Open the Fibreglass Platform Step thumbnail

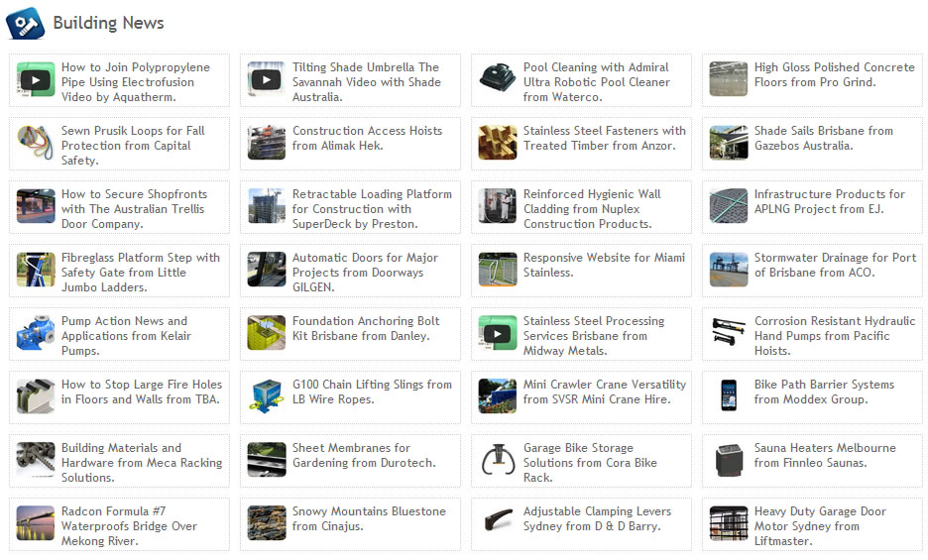36,270
